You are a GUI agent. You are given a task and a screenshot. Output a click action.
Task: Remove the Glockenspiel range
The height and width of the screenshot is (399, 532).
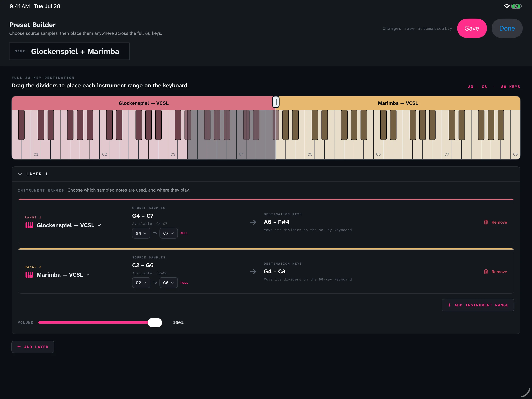(x=495, y=222)
